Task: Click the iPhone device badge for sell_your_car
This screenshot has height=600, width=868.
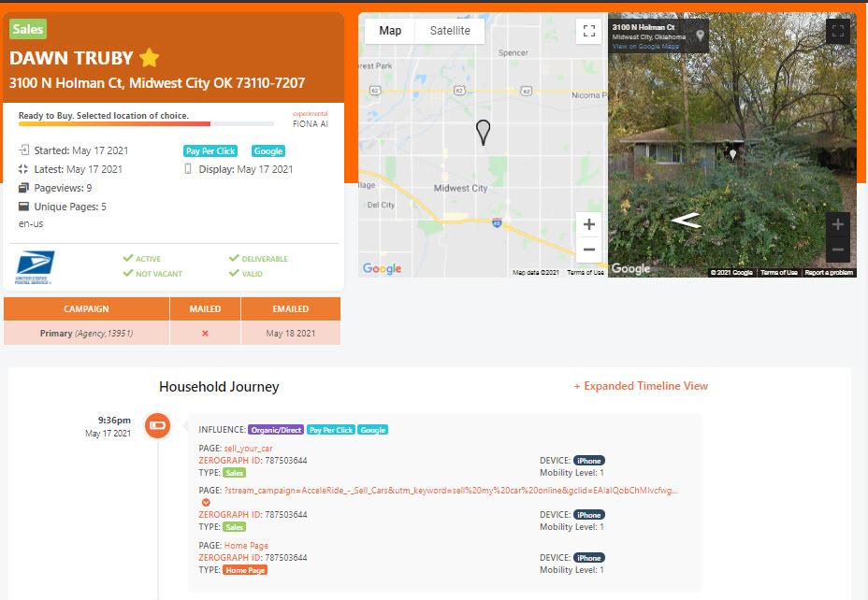Action: click(x=589, y=461)
